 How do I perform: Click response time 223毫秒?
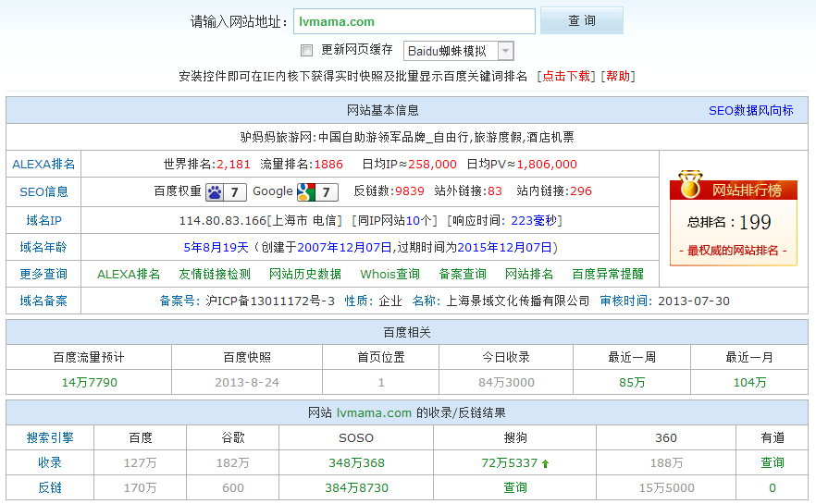pos(534,220)
